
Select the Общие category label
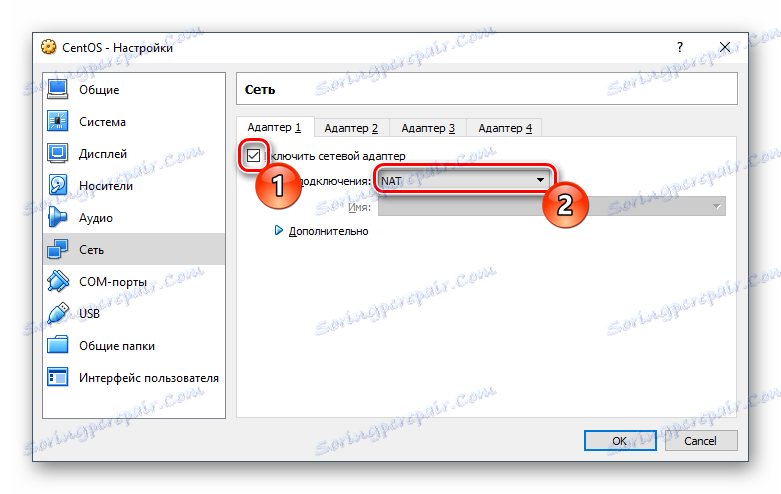coord(99,90)
